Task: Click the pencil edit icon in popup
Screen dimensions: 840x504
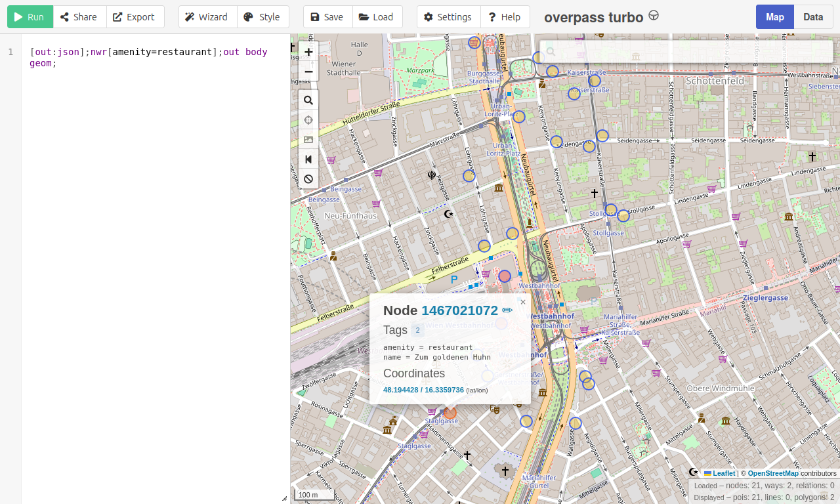Action: [507, 310]
